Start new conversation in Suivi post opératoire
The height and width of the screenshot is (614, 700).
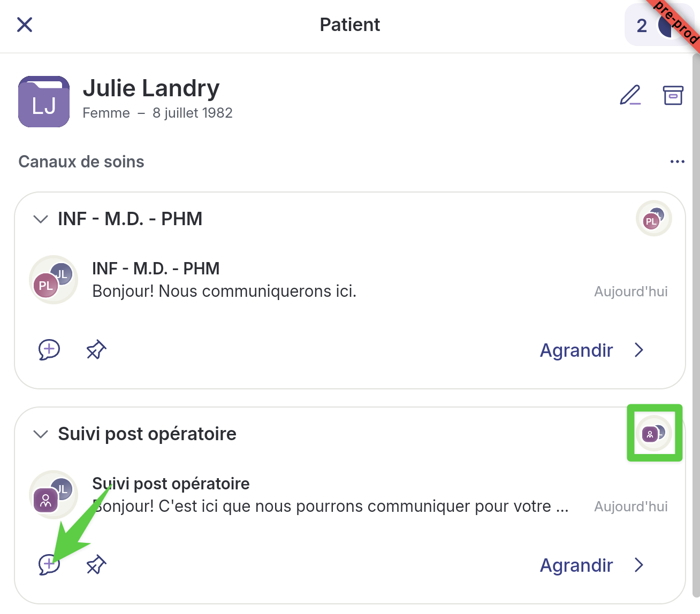tap(49, 565)
